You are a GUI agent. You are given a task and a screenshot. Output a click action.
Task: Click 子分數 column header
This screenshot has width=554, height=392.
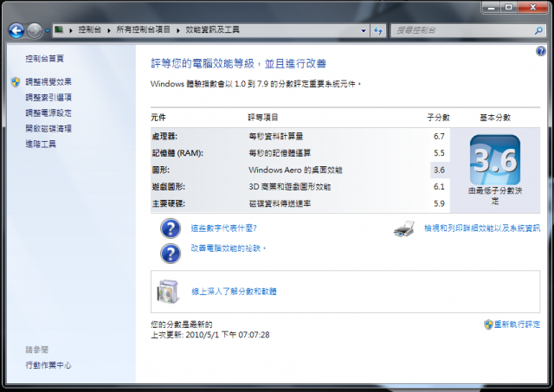(x=438, y=118)
